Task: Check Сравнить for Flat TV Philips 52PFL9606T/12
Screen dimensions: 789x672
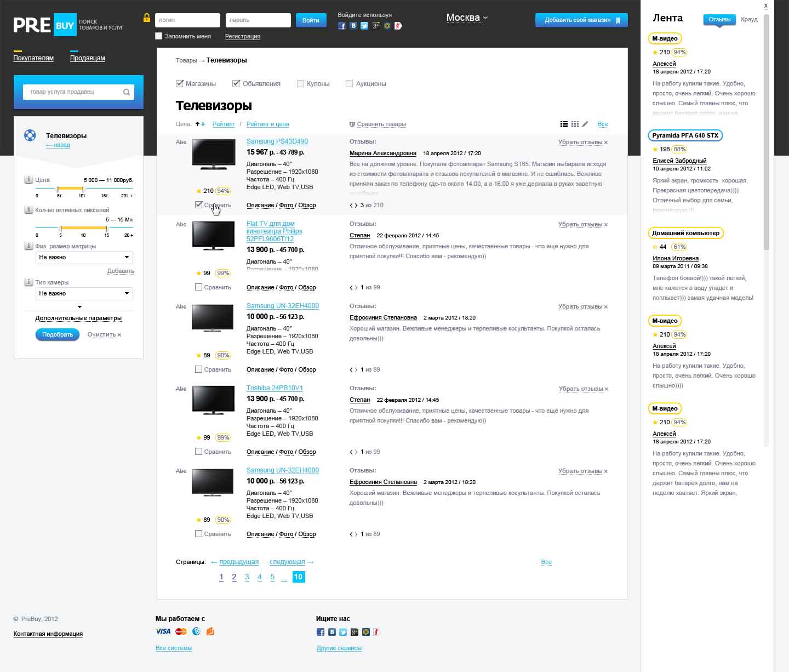Action: tap(199, 287)
